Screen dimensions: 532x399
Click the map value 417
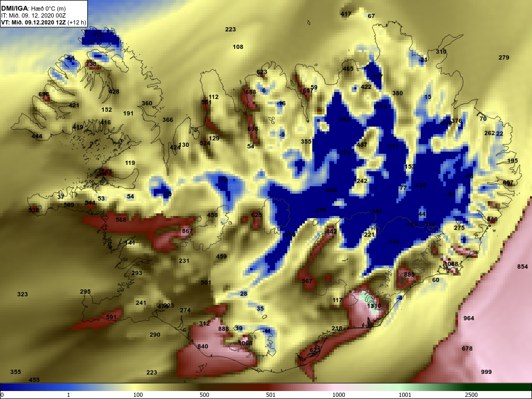(346, 14)
